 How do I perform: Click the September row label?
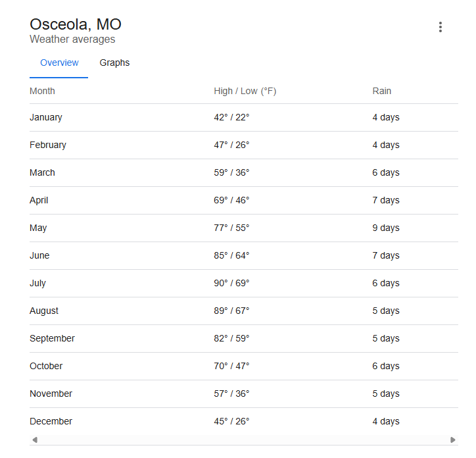point(52,338)
